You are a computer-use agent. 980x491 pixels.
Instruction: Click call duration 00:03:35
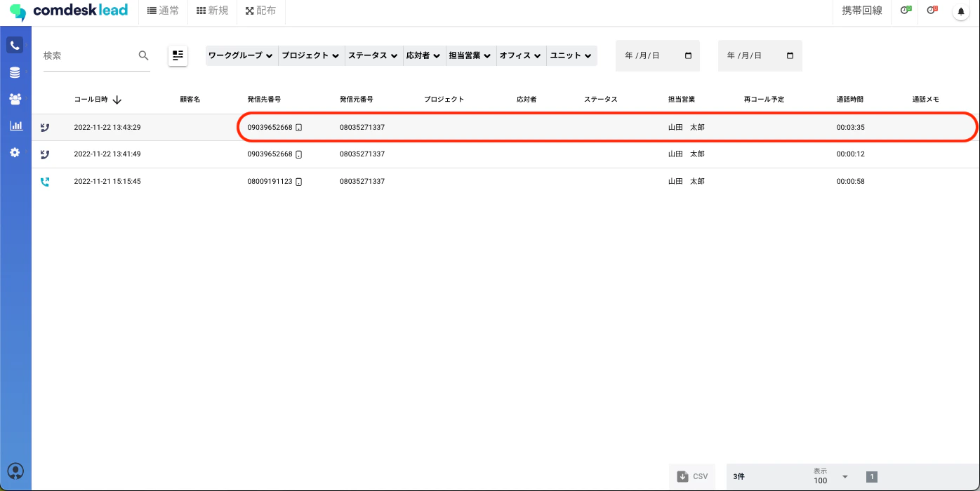(x=851, y=128)
